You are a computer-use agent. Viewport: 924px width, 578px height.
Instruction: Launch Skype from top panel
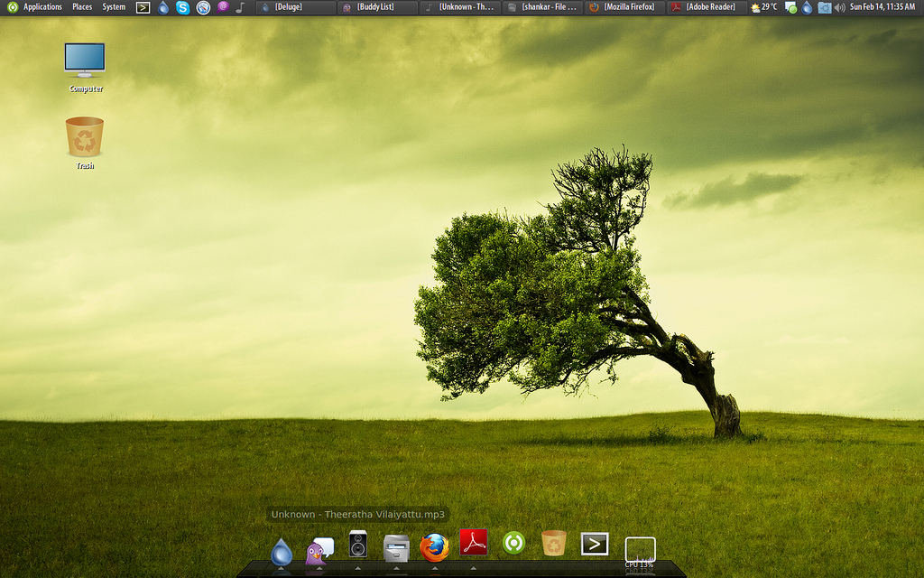pyautogui.click(x=182, y=7)
